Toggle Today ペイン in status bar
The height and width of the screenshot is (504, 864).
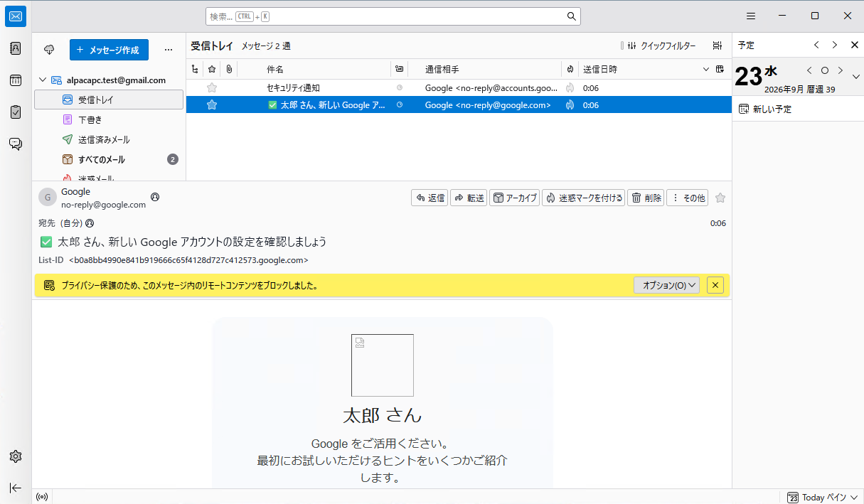coord(823,497)
